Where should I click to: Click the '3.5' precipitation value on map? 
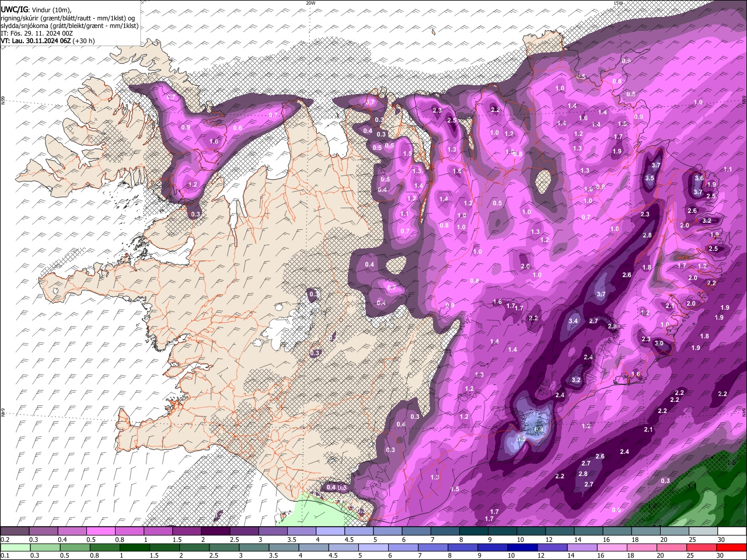pyautogui.click(x=650, y=178)
